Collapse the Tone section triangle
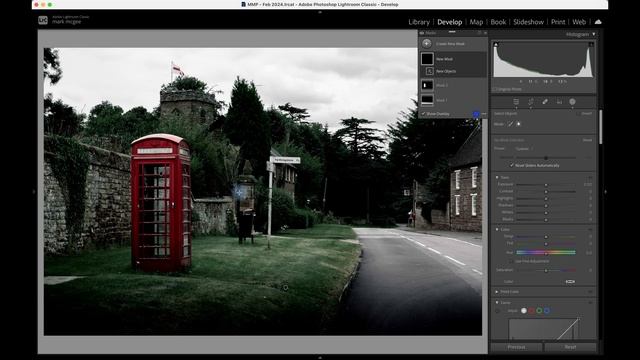 (x=497, y=178)
